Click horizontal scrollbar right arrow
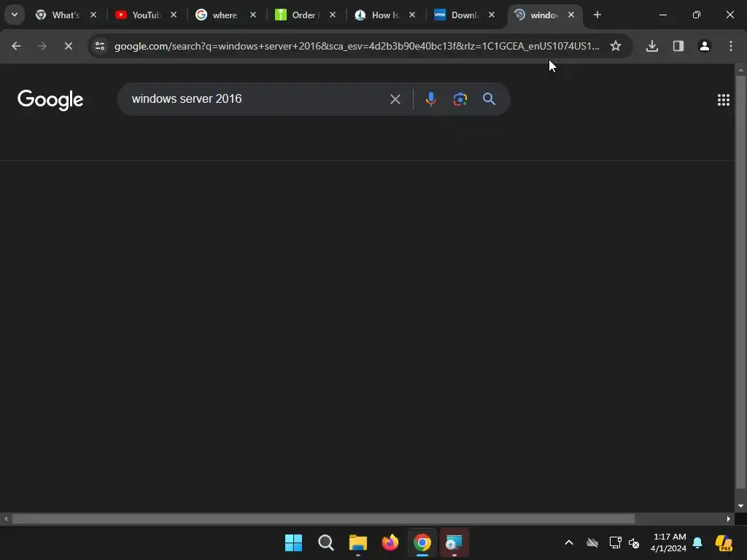747x560 pixels. point(729,518)
